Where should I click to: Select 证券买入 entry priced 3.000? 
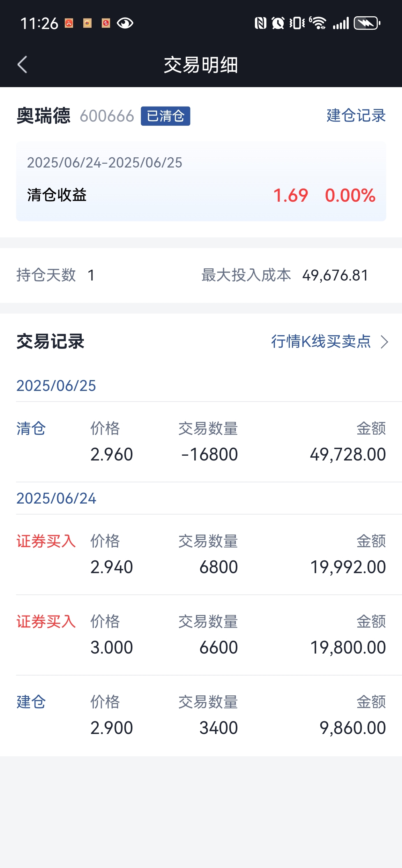[201, 635]
